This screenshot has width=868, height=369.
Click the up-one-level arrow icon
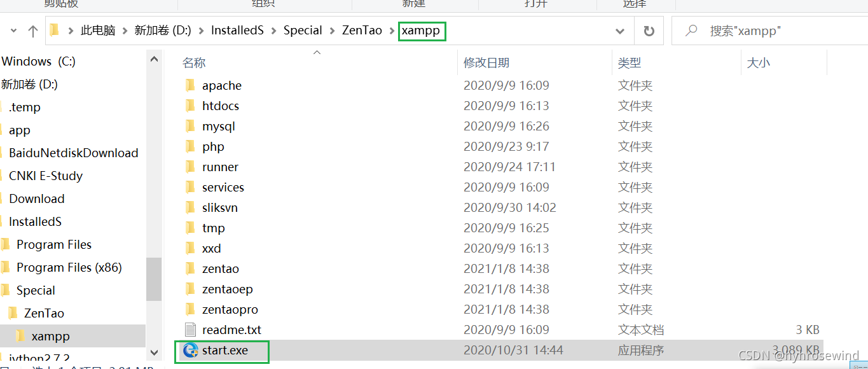tap(33, 31)
